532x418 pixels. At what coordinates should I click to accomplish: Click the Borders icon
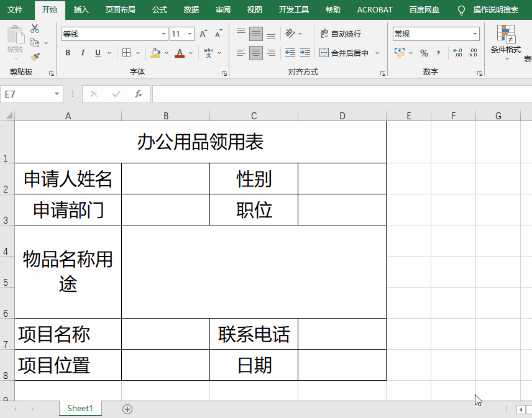click(x=127, y=53)
